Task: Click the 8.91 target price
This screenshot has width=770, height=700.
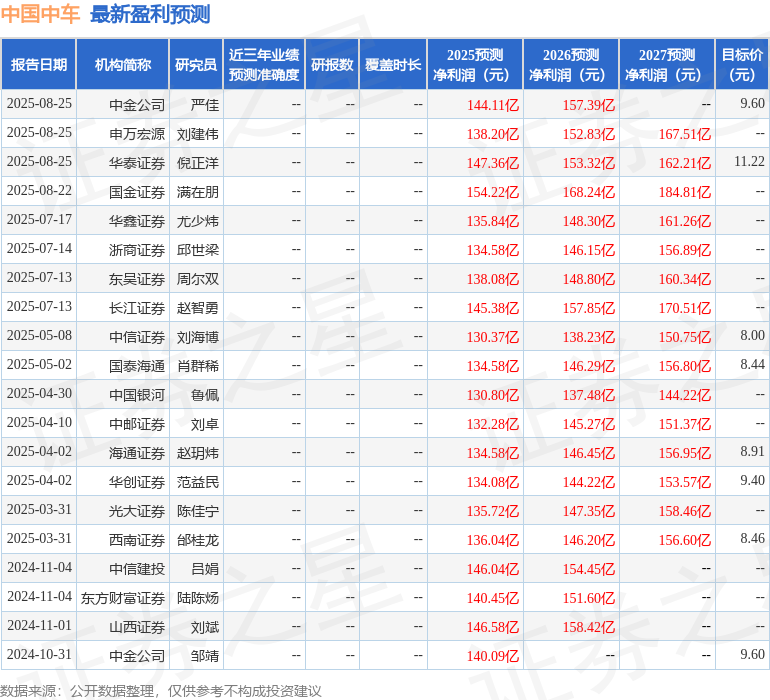Action: coord(752,451)
